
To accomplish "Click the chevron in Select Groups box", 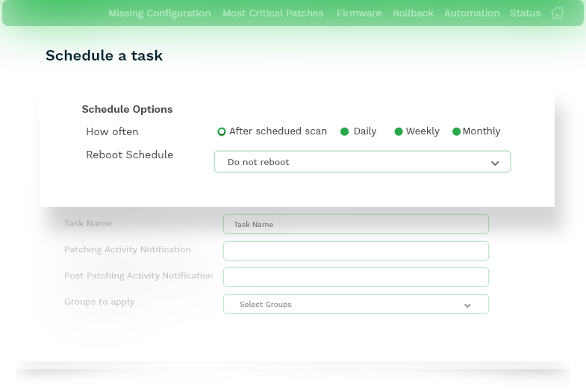I will (467, 305).
